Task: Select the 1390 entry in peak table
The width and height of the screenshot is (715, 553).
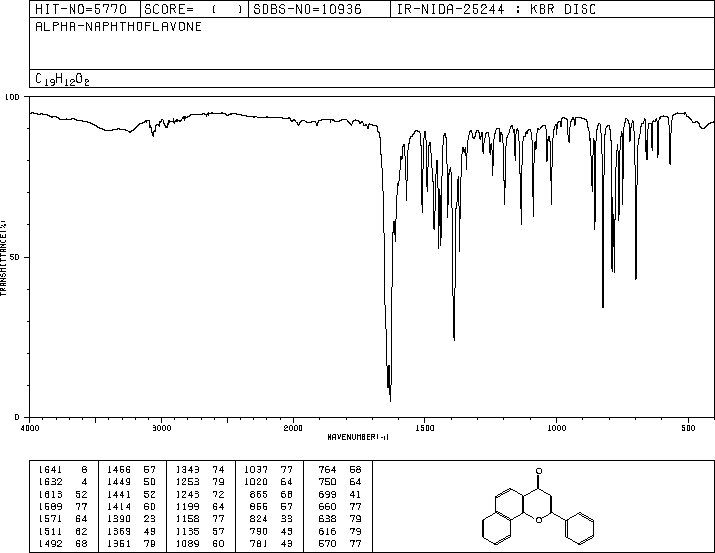Action: pos(132,518)
